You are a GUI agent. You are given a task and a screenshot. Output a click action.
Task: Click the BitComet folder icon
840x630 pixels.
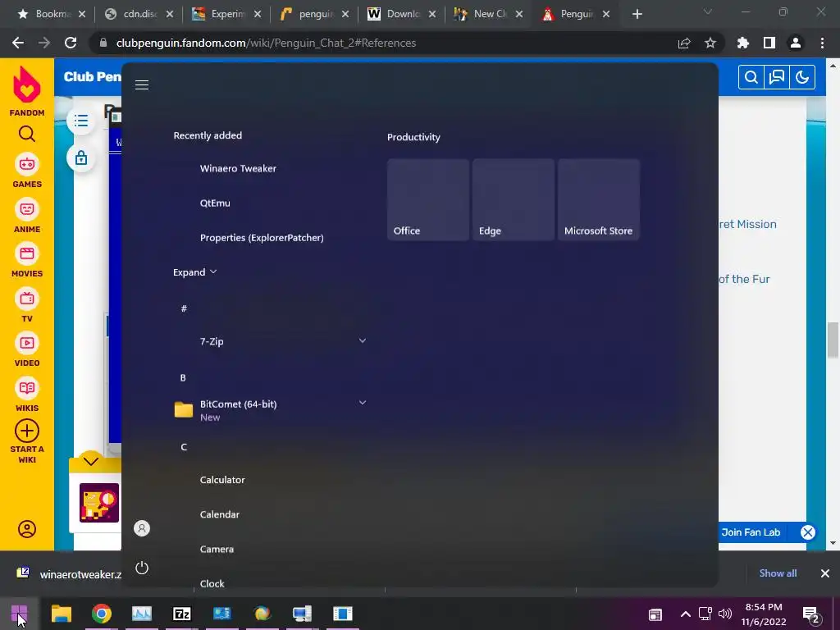(x=183, y=410)
